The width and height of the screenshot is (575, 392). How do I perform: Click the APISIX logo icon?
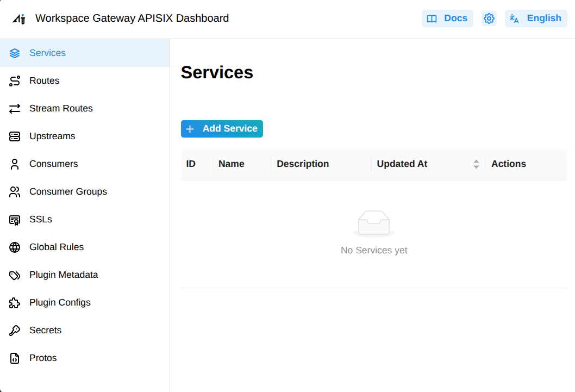point(18,18)
